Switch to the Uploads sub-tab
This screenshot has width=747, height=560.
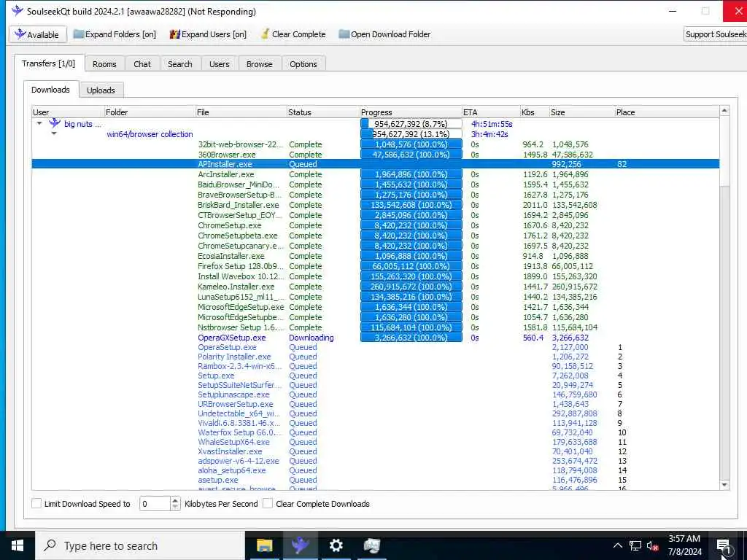pos(101,90)
